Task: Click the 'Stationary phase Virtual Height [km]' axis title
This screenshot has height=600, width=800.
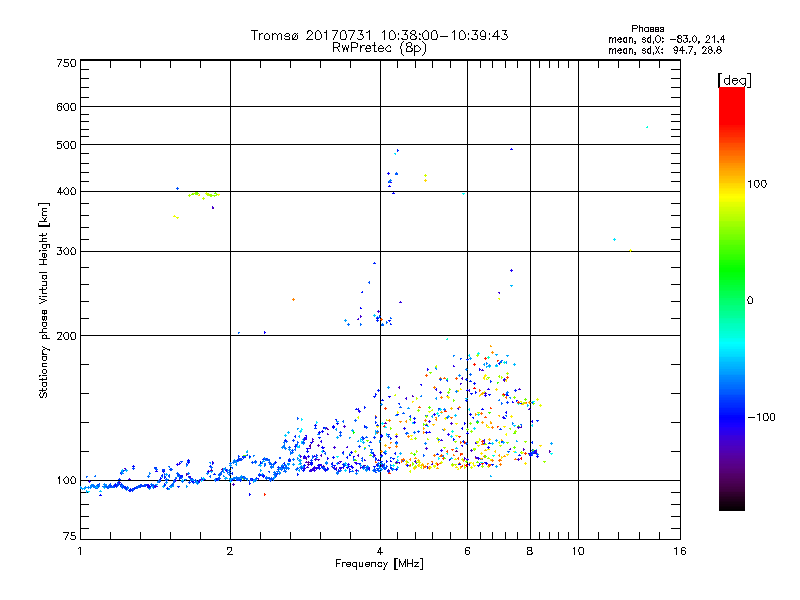Action: click(x=44, y=301)
